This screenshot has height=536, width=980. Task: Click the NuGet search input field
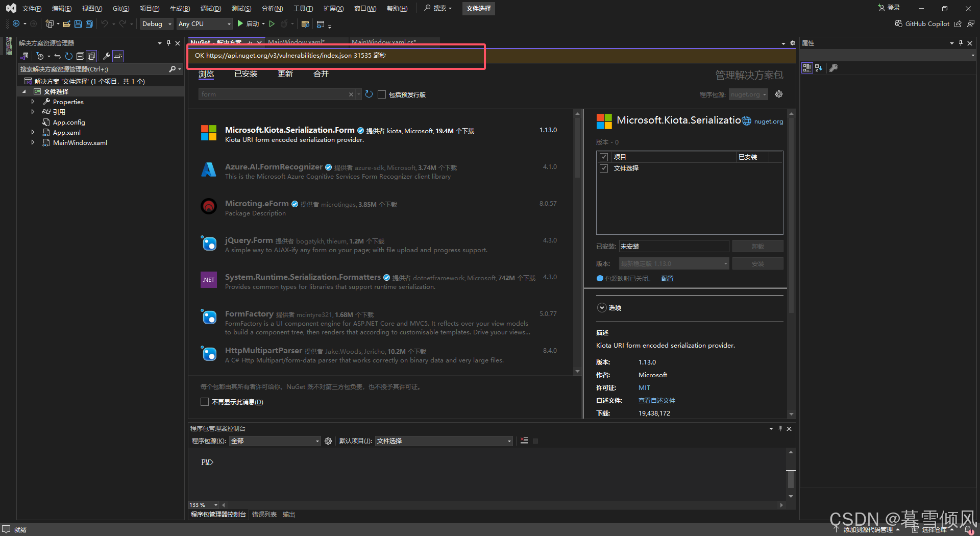tap(273, 94)
